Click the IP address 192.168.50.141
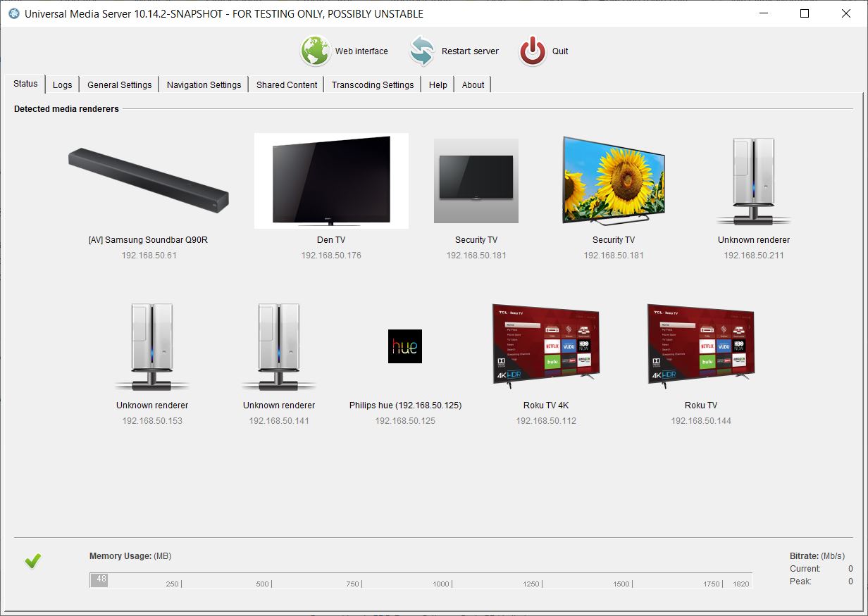 (279, 421)
